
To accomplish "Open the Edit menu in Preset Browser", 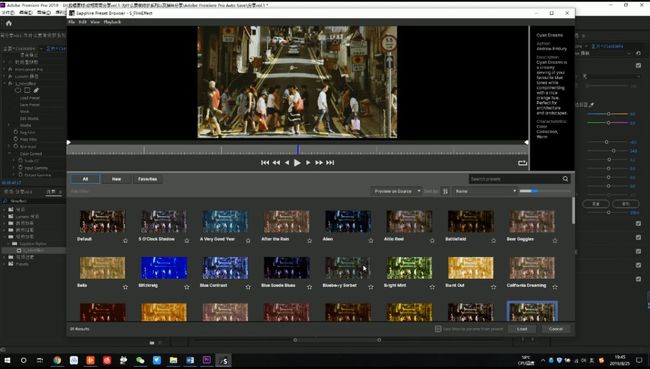I will [82, 22].
